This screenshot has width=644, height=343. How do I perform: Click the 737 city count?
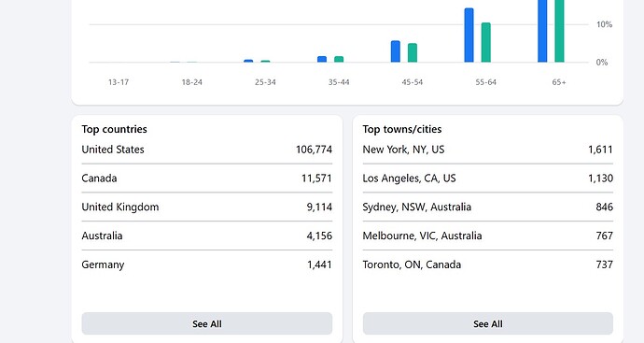(x=604, y=264)
